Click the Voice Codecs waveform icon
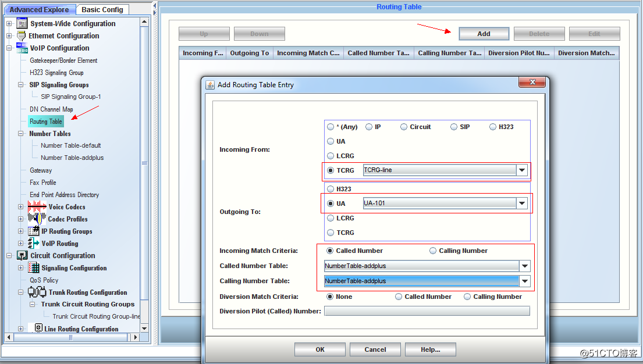This screenshot has width=643, height=364. coord(37,206)
